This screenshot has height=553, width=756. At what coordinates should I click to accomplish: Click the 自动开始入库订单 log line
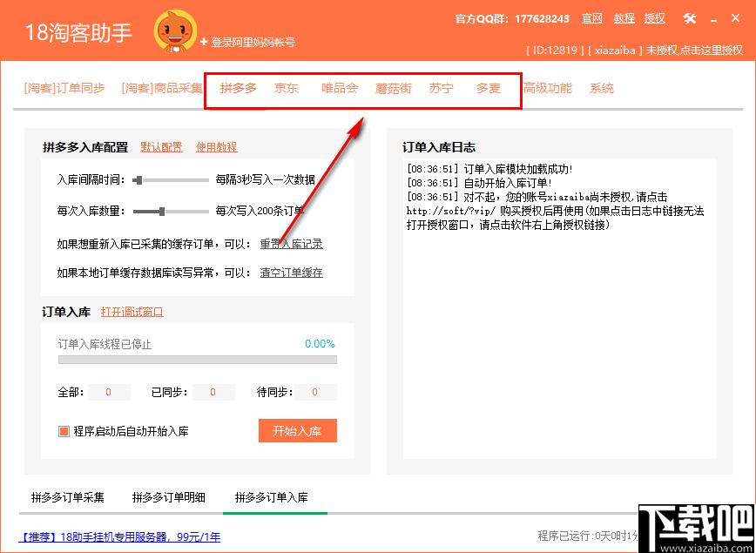[x=479, y=183]
